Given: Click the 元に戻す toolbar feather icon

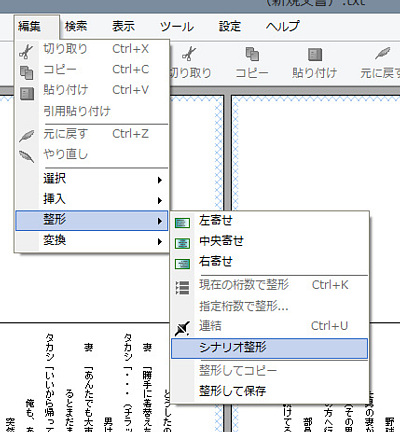Looking at the screenshot, I should pyautogui.click(x=383, y=53).
